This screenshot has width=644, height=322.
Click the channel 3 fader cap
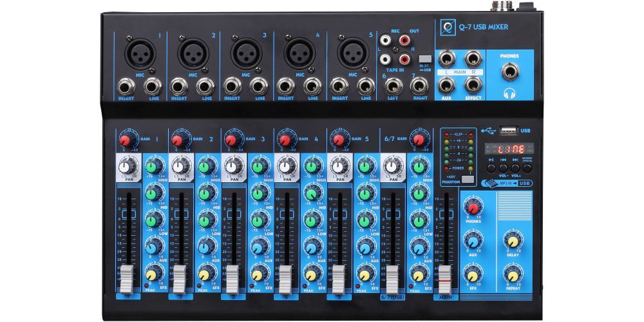pos(232,279)
